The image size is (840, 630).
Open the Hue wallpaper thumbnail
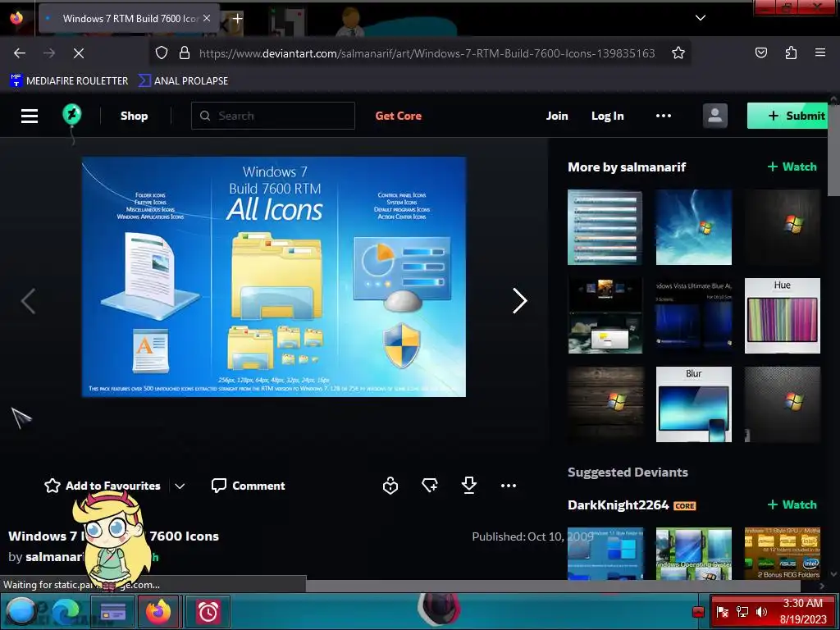tap(782, 316)
